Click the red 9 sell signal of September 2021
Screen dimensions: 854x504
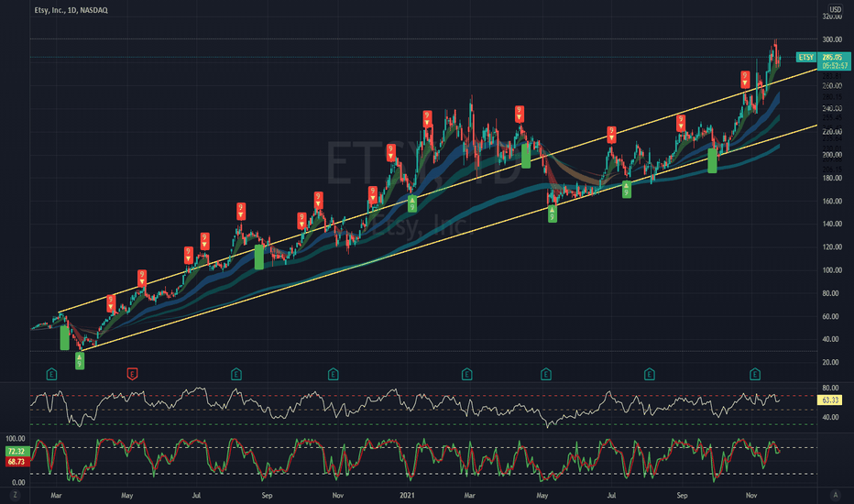(681, 123)
